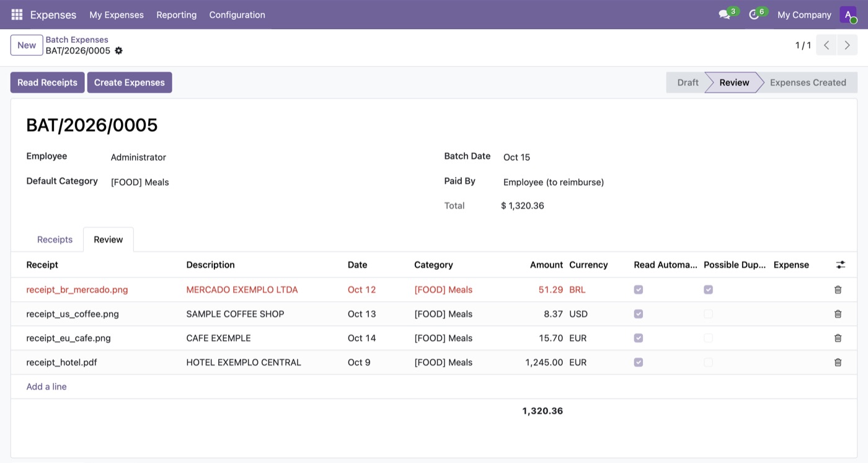Viewport: 868px width, 463px height.
Task: Open the user avatar menu
Action: [x=848, y=14]
